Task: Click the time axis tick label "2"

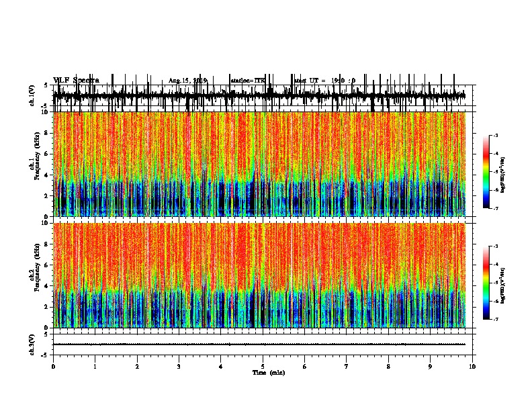Action: click(137, 367)
